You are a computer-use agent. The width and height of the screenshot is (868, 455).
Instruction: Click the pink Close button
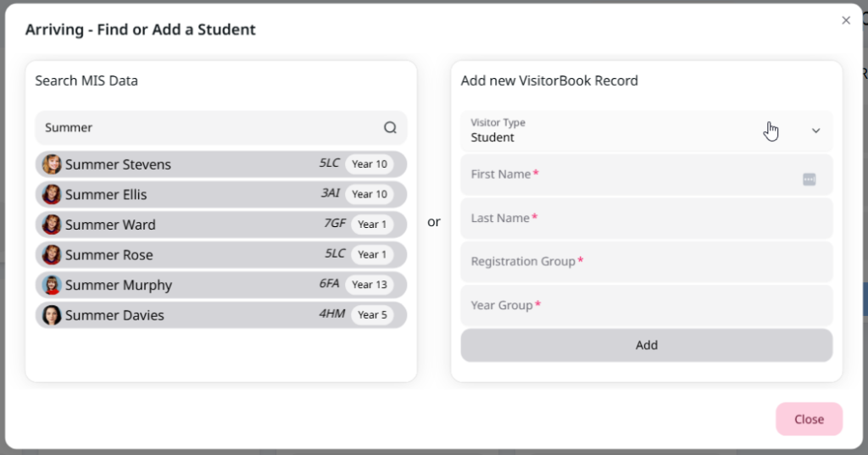pyautogui.click(x=810, y=419)
